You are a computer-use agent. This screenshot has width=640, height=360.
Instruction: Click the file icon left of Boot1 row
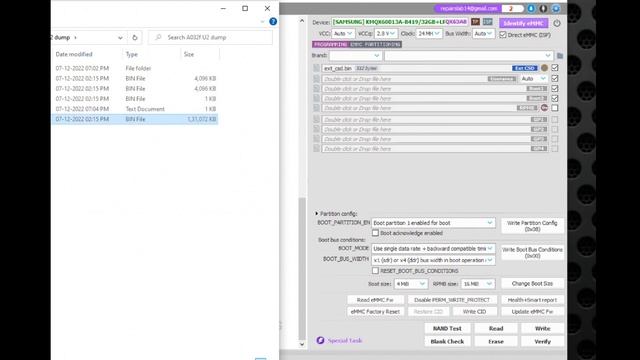click(x=316, y=88)
